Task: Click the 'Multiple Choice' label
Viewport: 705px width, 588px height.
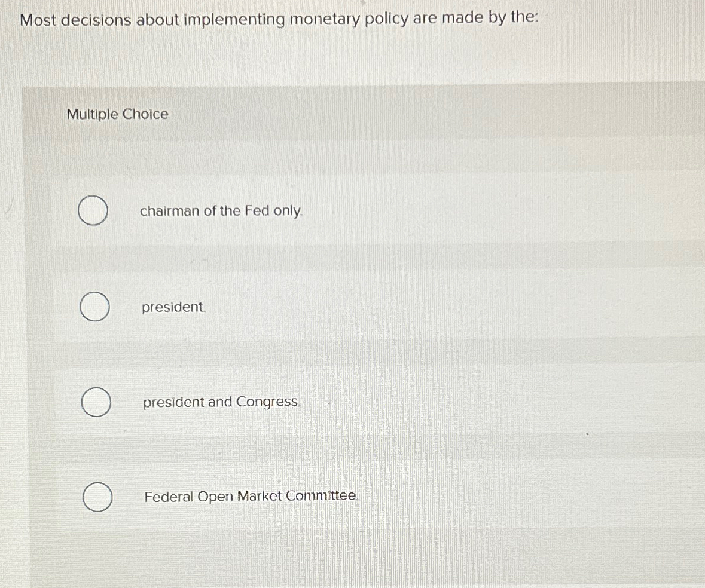Action: 117,114
